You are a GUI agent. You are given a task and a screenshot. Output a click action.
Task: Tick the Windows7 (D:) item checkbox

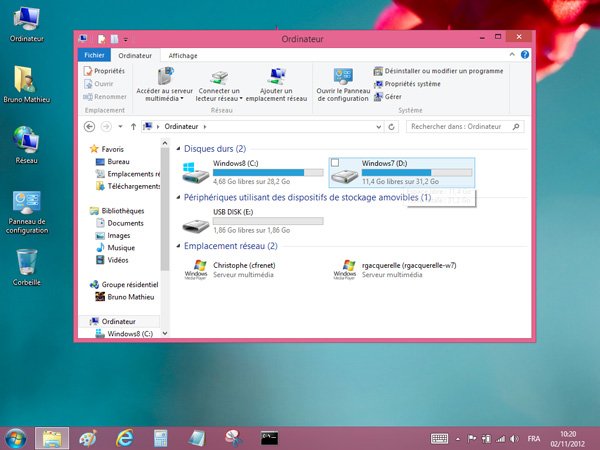335,163
